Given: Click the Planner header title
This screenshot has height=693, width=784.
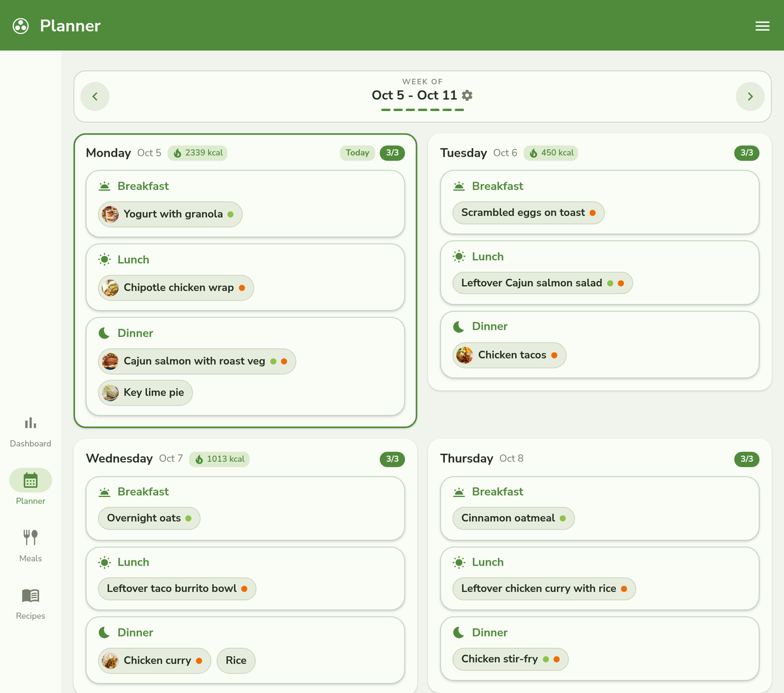Looking at the screenshot, I should pyautogui.click(x=70, y=26).
